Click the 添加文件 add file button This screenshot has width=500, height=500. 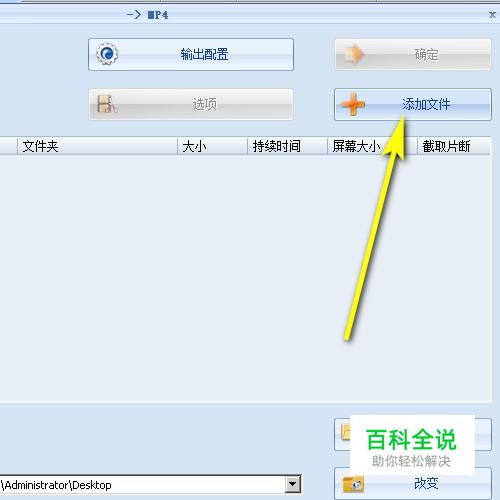(413, 104)
